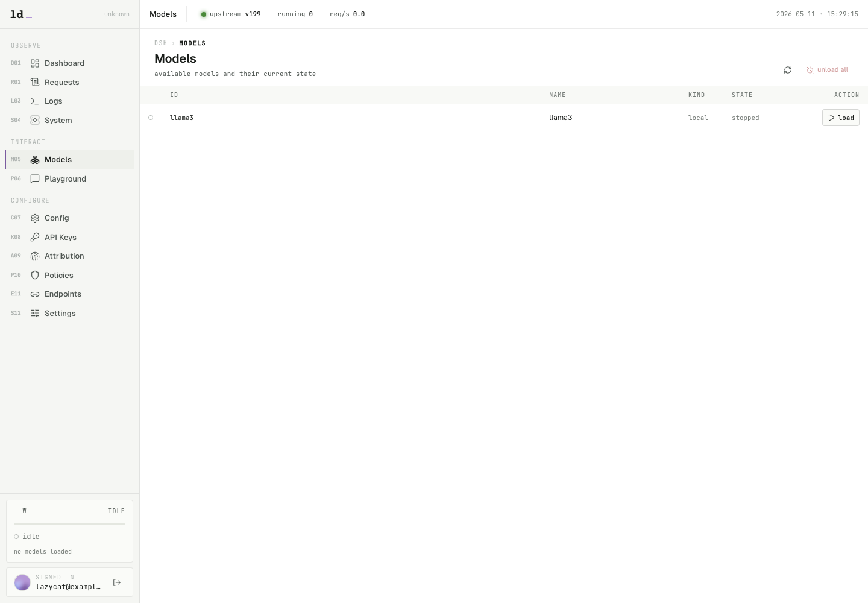Screen dimensions: 868x603
Task: Refresh the models list
Action: pos(788,70)
